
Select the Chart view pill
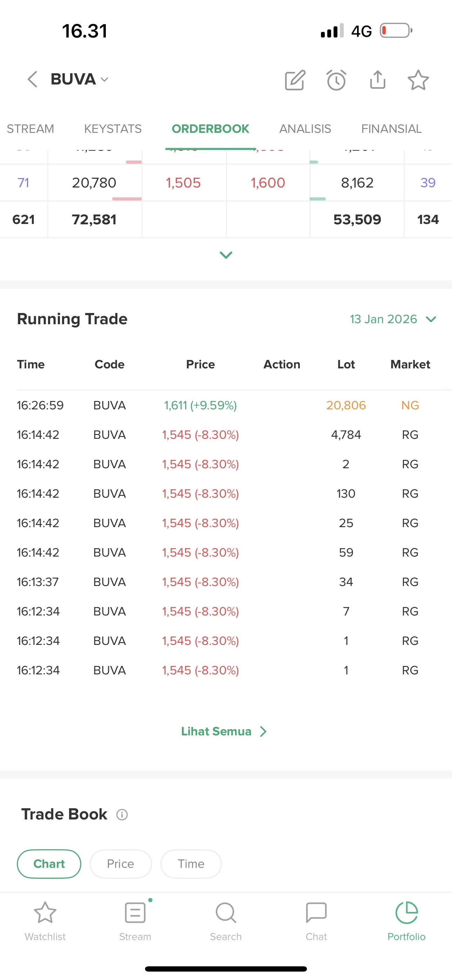[49, 864]
